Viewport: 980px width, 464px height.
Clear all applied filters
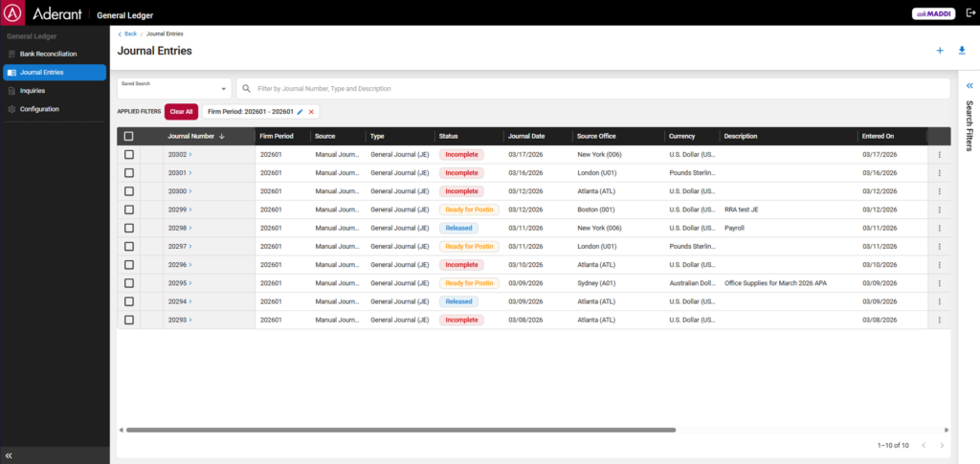[x=181, y=112]
